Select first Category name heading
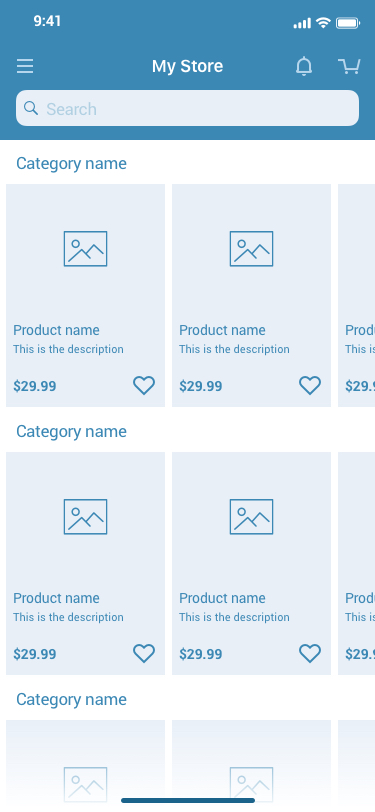This screenshot has width=375, height=812. click(x=71, y=164)
